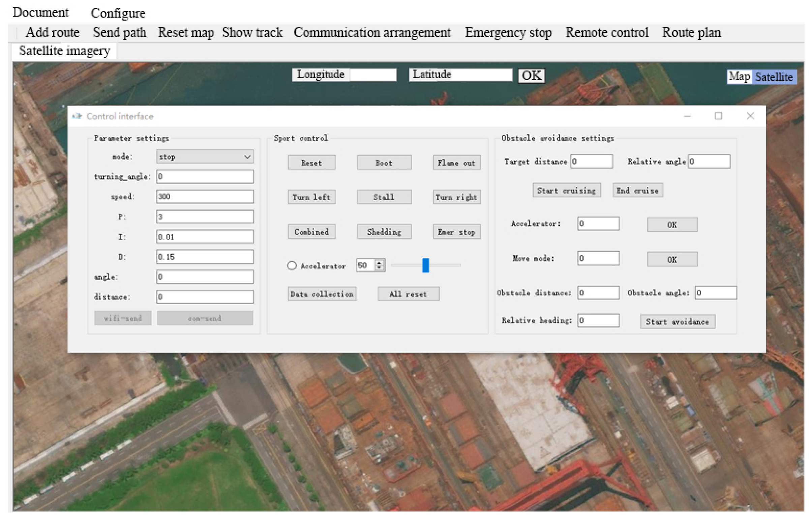Click Emergency stop in toolbar

[508, 33]
